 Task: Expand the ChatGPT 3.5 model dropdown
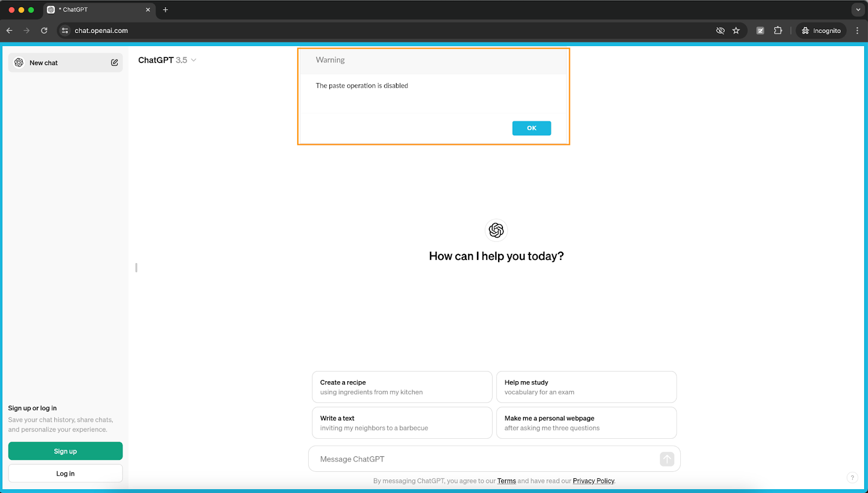[167, 60]
